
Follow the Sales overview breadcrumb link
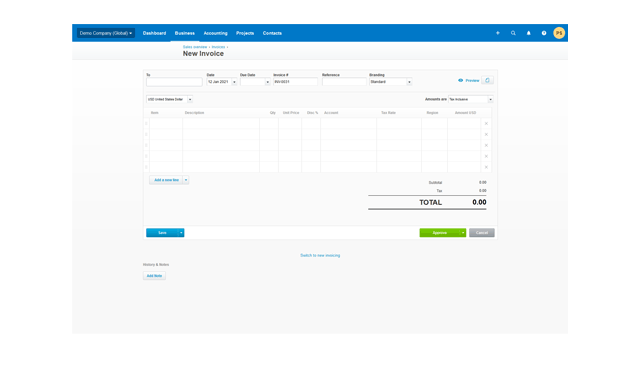(195, 47)
